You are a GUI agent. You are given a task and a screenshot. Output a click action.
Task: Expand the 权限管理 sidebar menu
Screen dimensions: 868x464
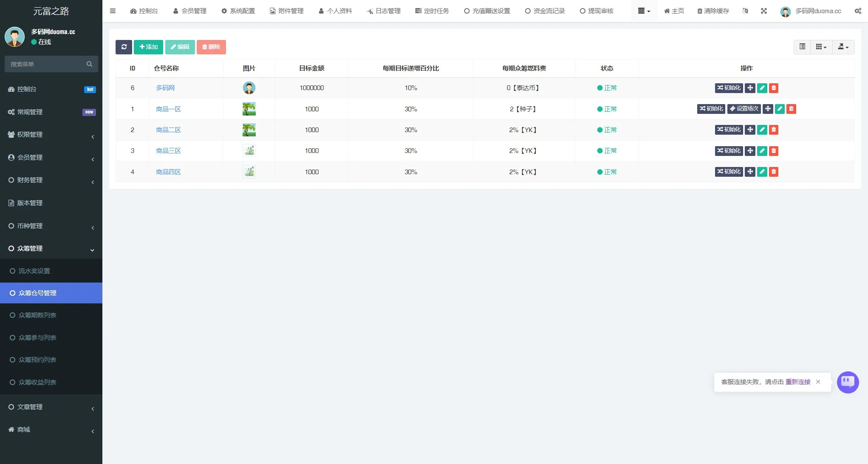51,135
